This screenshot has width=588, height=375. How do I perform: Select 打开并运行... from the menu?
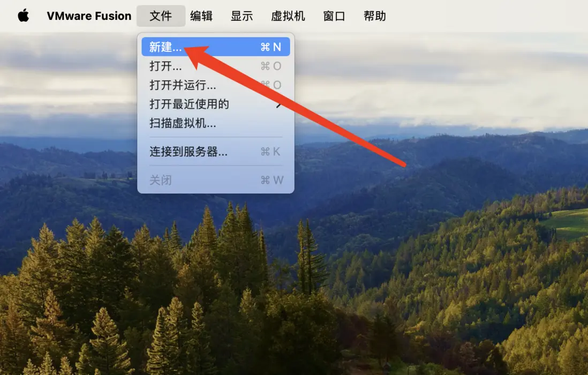point(216,85)
